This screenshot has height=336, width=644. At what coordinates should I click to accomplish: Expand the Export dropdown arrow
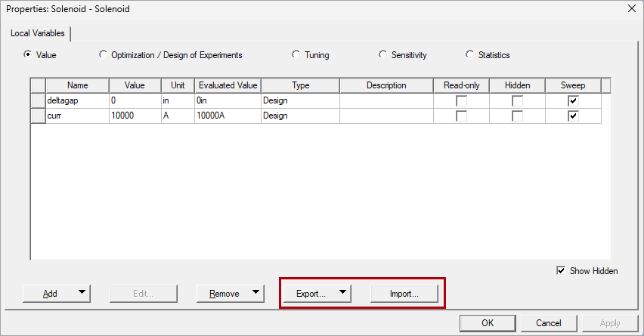[342, 292]
